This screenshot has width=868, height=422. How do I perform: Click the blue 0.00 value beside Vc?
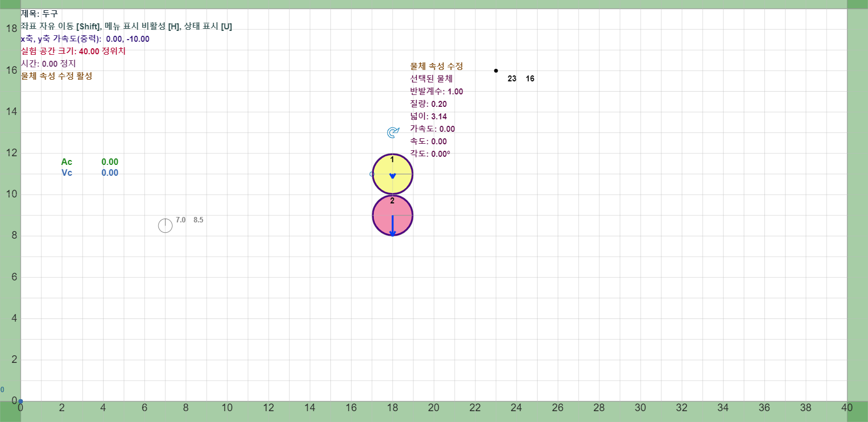pos(110,172)
